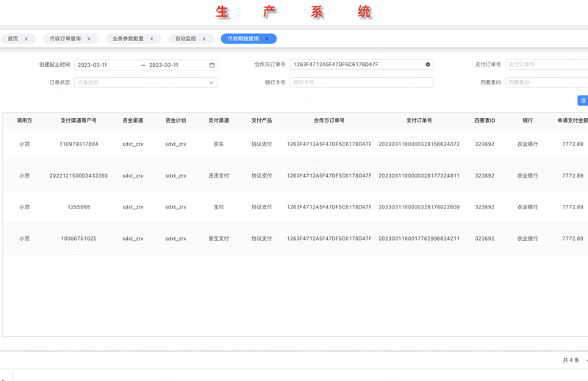Select payment order 2023031100000328178022609
588x381 pixels.
[419, 207]
